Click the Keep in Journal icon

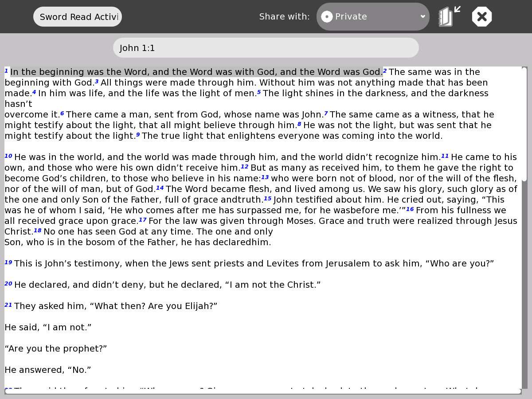(448, 17)
